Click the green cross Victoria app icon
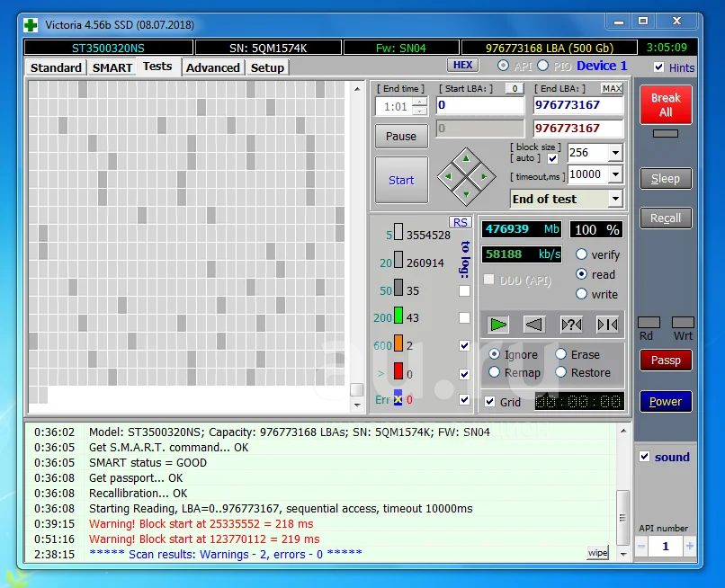The width and height of the screenshot is (725, 588). click(31, 25)
